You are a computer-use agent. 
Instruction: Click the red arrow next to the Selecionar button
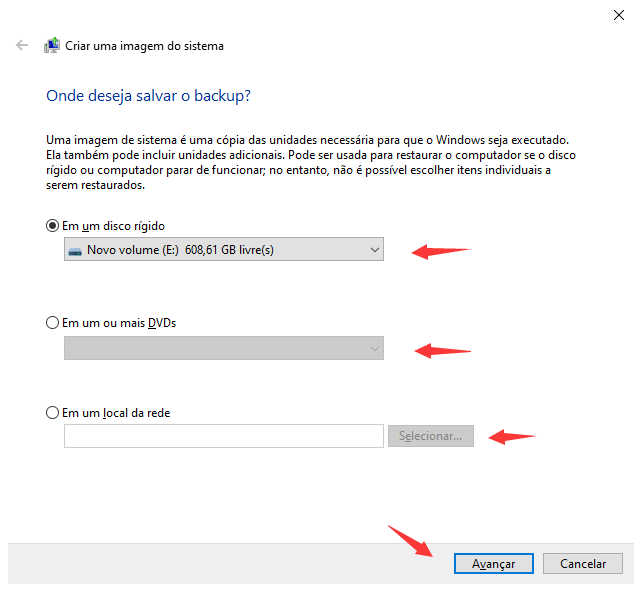coord(510,436)
